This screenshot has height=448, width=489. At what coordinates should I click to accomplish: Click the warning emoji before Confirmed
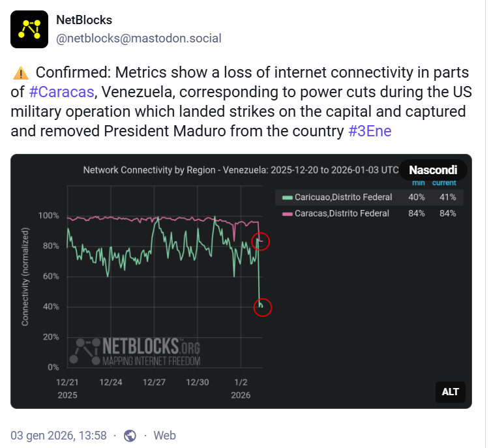pyautogui.click(x=20, y=72)
